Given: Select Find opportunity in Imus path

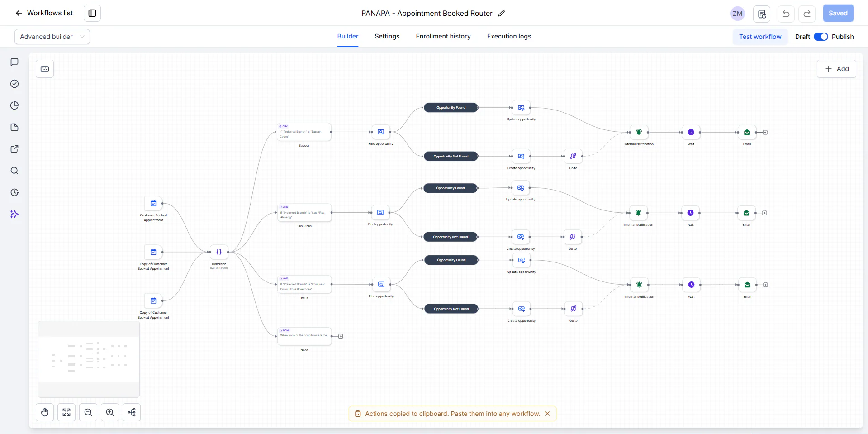Looking at the screenshot, I should (x=381, y=285).
